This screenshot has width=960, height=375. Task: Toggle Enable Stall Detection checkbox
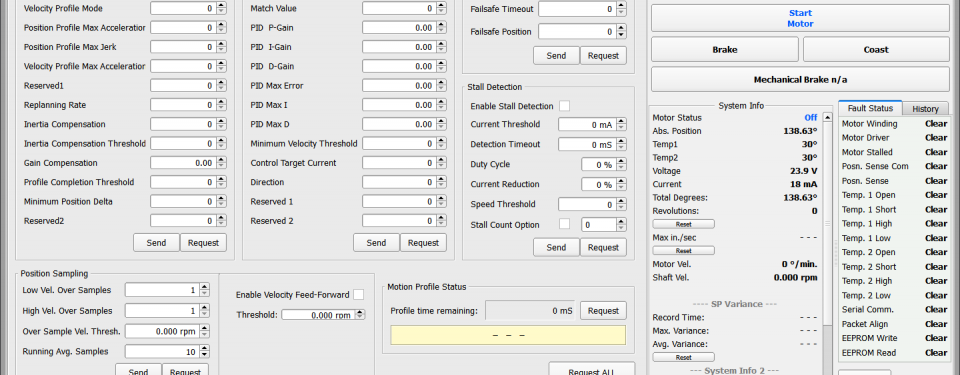point(564,106)
